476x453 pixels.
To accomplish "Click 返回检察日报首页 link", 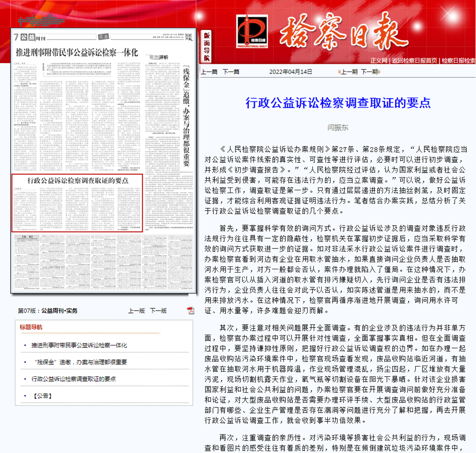I will [414, 60].
